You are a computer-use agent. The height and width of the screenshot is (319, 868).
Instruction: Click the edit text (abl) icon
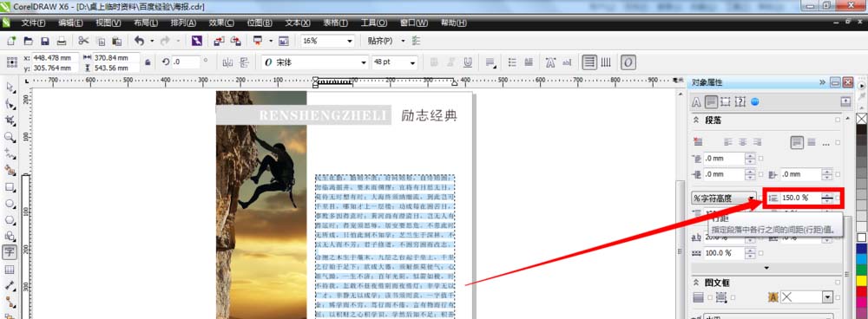pos(567,62)
